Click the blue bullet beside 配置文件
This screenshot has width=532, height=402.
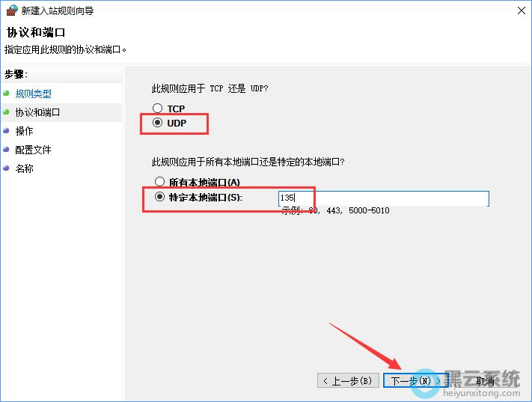(x=7, y=150)
